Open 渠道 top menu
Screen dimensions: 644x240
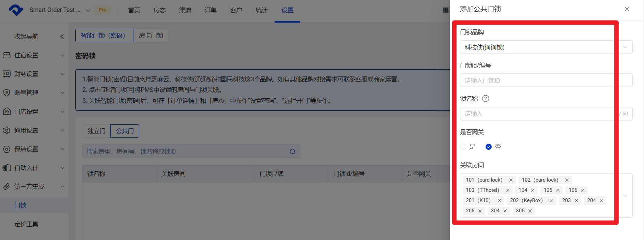pyautogui.click(x=185, y=10)
